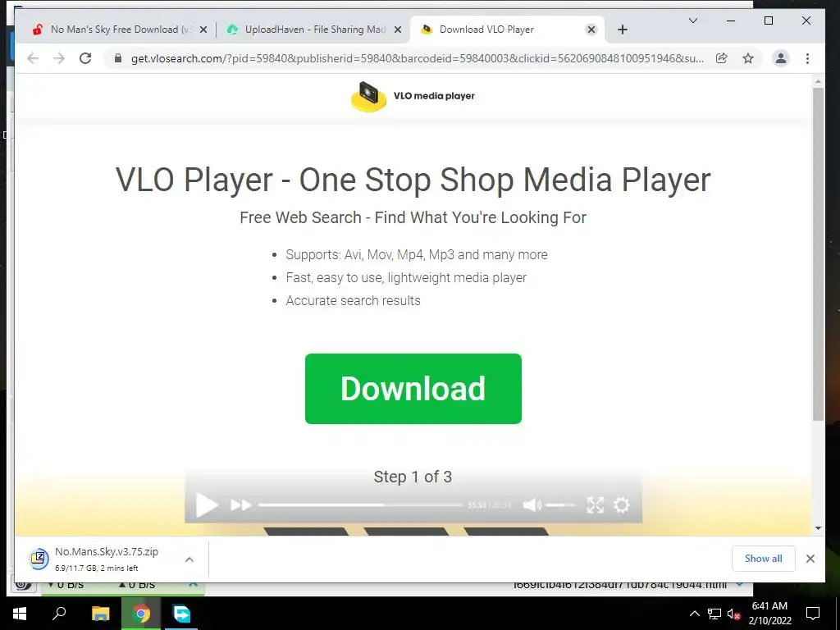The width and height of the screenshot is (840, 630).
Task: Click the scrollbar up arrow
Action: pyautogui.click(x=818, y=82)
